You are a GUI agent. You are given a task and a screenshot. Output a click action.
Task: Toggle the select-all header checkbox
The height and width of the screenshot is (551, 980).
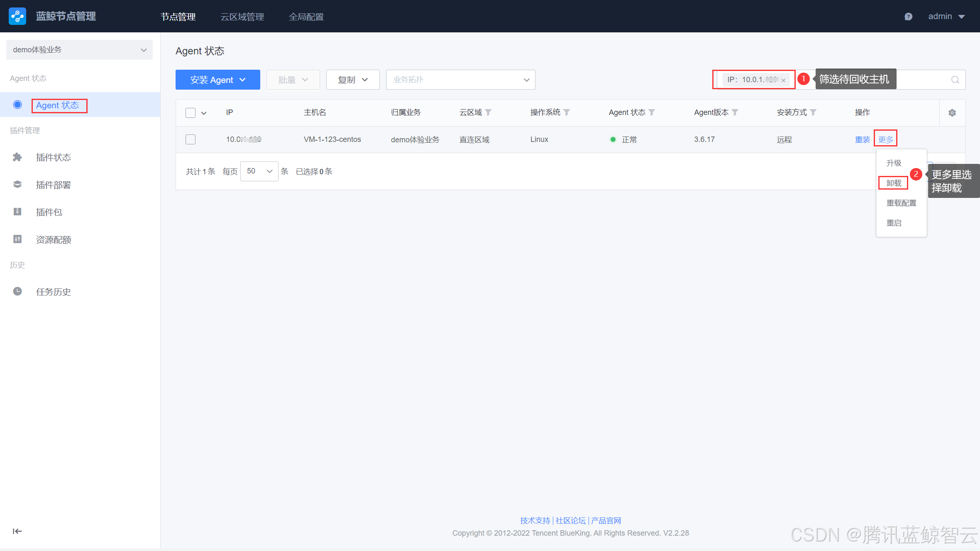click(x=191, y=113)
